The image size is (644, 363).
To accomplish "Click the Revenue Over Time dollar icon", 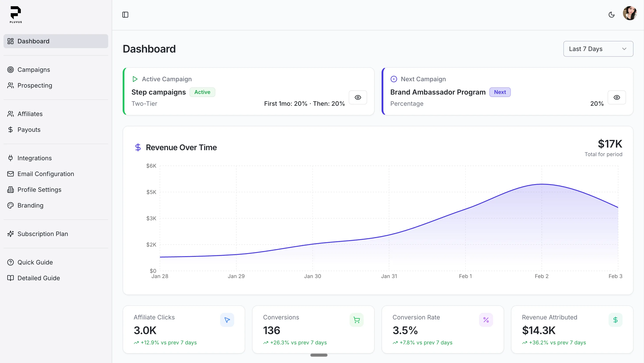I will [138, 147].
